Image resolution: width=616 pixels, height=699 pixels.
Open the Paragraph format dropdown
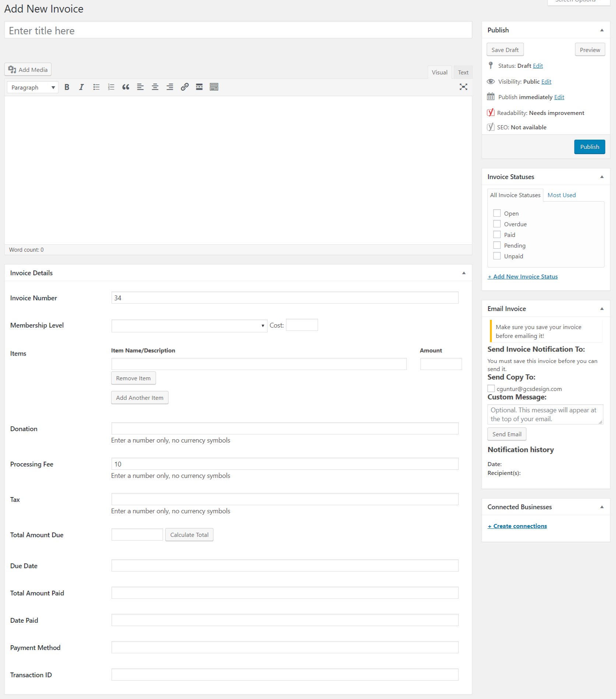point(32,87)
